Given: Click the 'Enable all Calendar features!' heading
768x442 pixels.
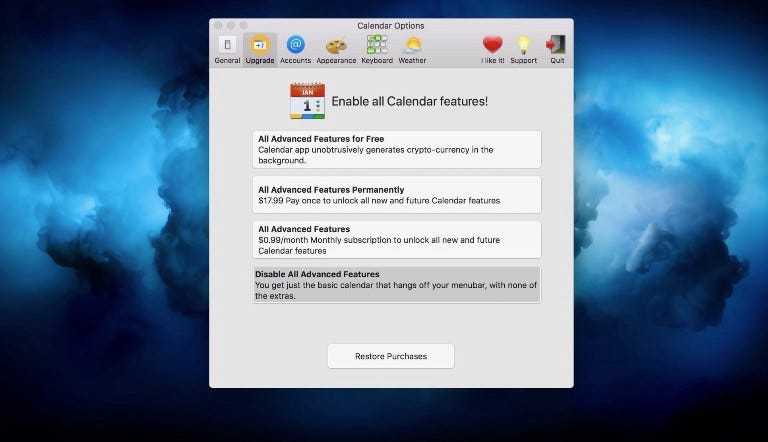Looking at the screenshot, I should [409, 101].
